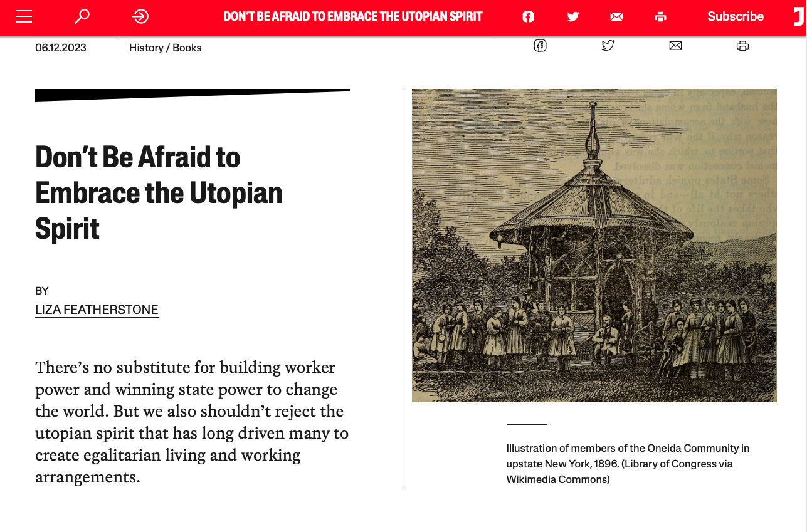The width and height of the screenshot is (807, 532).
Task: Click the outlined printer icon below header
Action: point(742,45)
